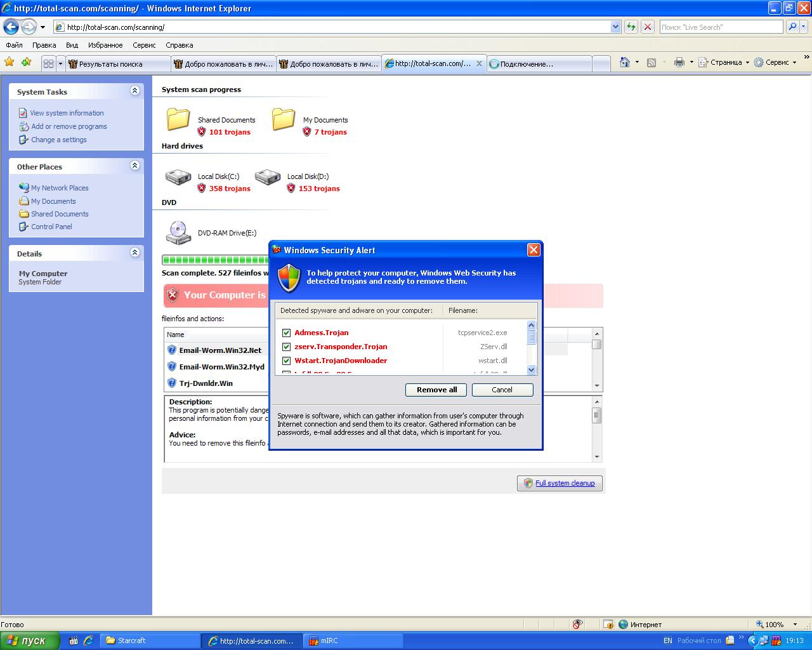The width and height of the screenshot is (812, 650).
Task: Click the Local Disk (C:) drive icon
Action: (178, 177)
